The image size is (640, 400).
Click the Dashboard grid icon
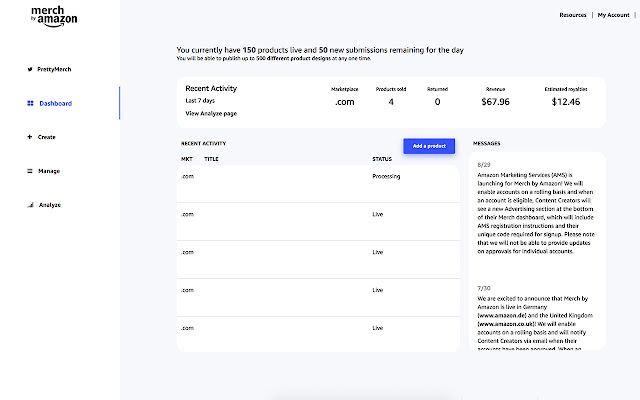click(x=30, y=103)
